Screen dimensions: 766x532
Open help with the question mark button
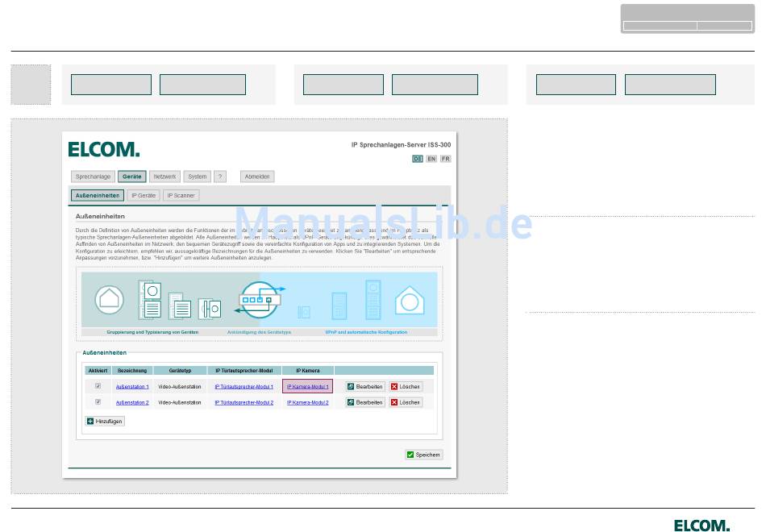tap(220, 177)
